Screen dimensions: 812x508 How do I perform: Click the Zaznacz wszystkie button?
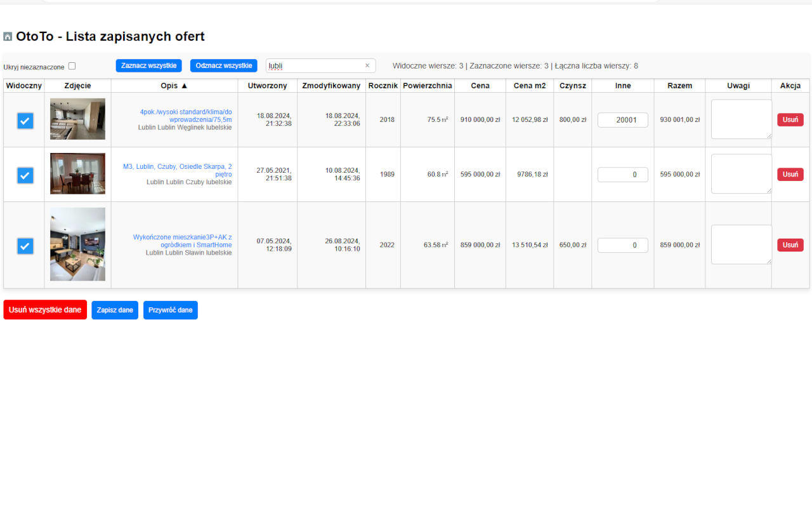click(x=148, y=65)
